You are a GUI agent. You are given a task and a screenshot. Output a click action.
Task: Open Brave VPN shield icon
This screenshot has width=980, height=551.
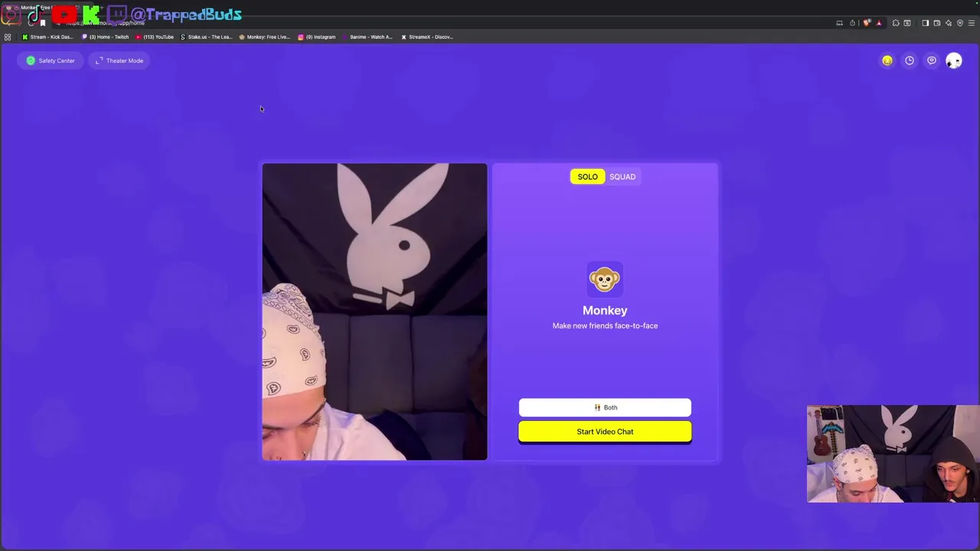pyautogui.click(x=960, y=23)
